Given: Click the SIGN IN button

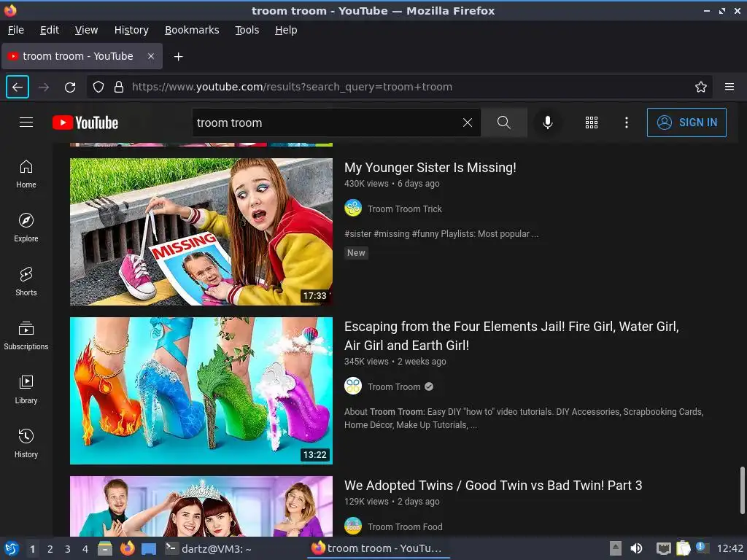Looking at the screenshot, I should click(686, 122).
